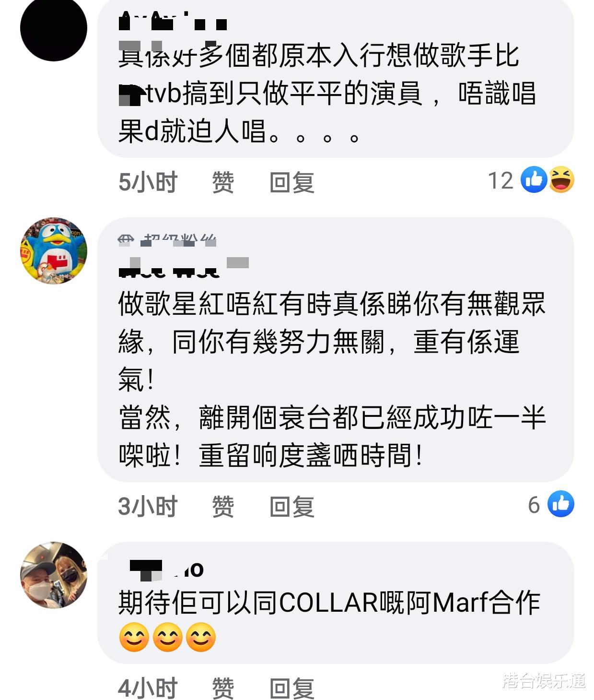
Task: Click the blue thumbs-up reaction on first comment
Action: click(x=534, y=180)
